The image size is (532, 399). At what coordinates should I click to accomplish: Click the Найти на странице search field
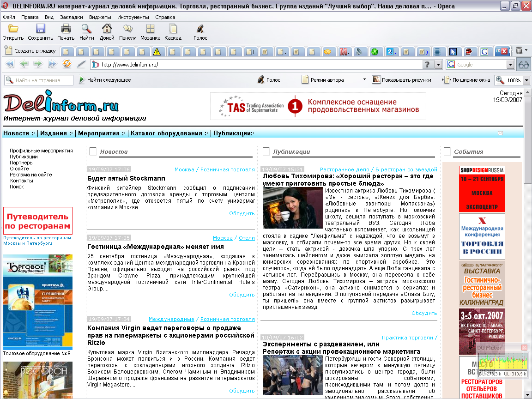[39, 80]
